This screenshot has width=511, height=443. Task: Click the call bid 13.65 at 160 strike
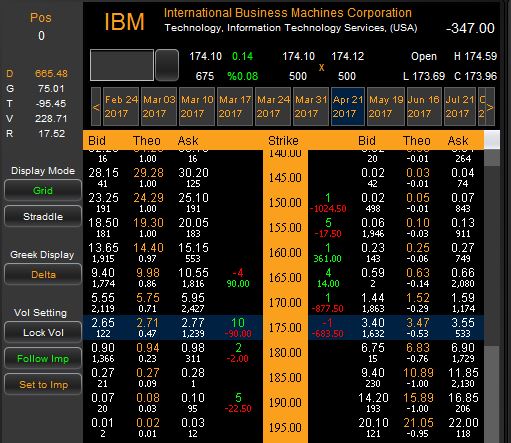[x=103, y=248]
